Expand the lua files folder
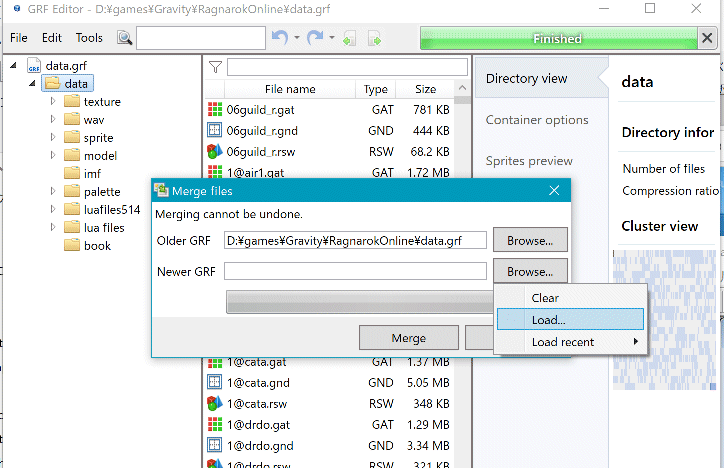Image resolution: width=724 pixels, height=468 pixels. tap(53, 227)
